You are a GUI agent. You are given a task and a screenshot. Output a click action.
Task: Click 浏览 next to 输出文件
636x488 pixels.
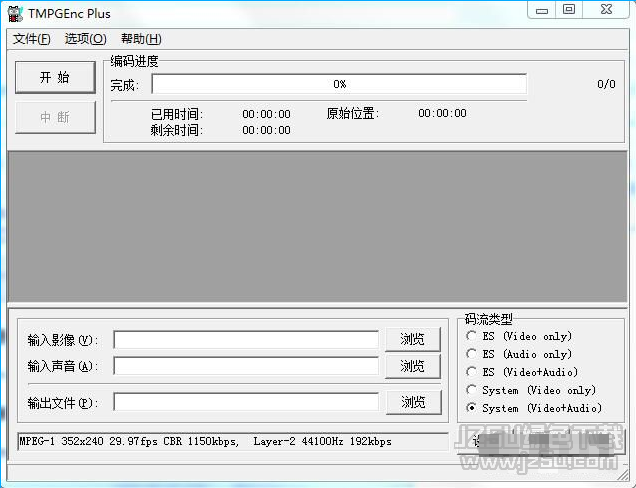[413, 402]
